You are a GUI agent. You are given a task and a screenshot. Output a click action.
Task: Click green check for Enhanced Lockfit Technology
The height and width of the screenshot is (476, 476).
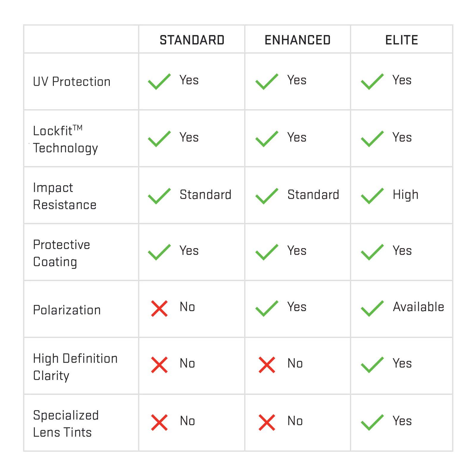click(x=267, y=139)
